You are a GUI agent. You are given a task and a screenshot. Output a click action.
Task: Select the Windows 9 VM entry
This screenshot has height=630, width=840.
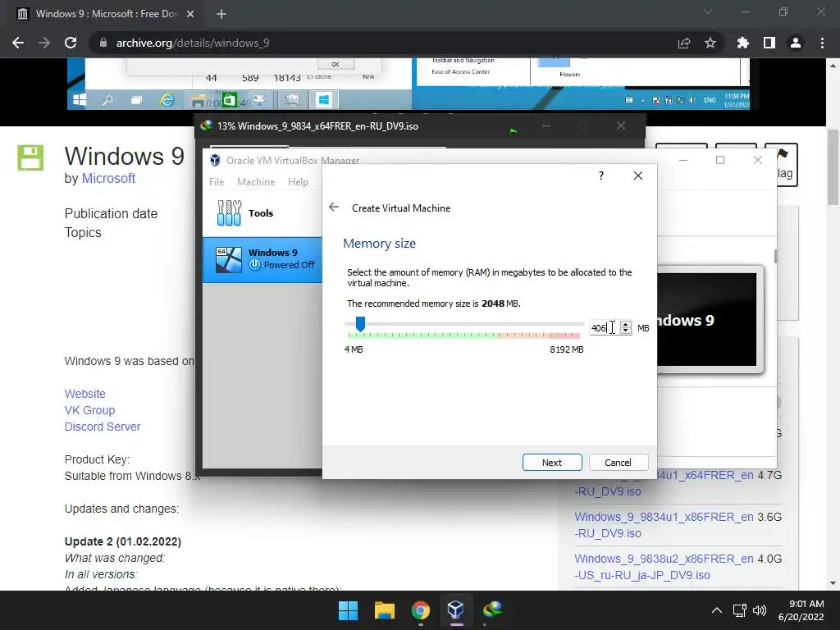click(x=262, y=259)
